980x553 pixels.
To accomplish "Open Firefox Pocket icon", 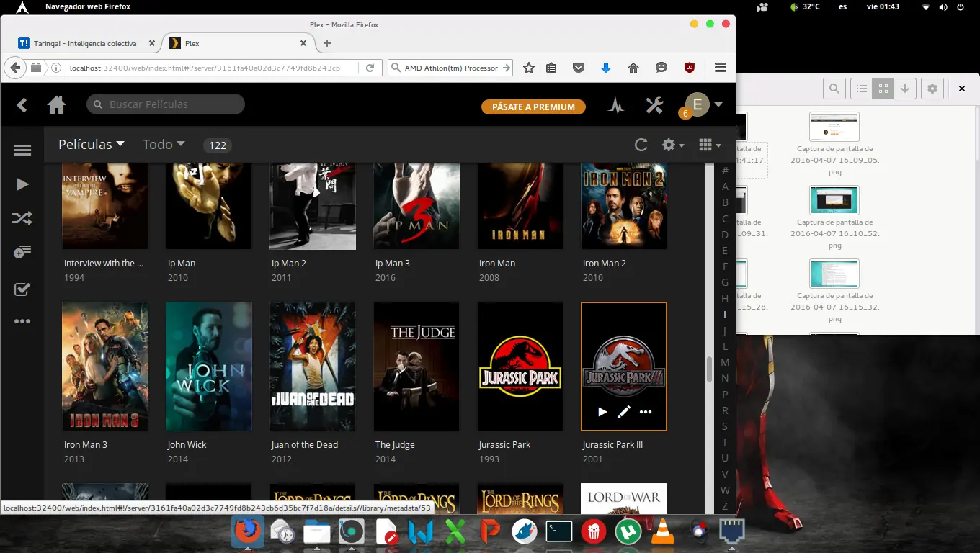I will [578, 68].
